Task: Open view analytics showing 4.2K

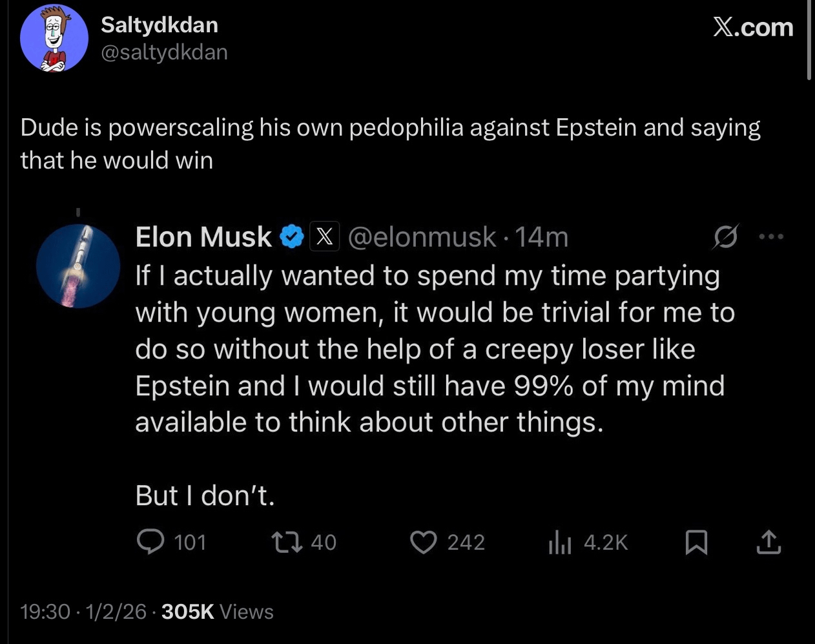Action: tap(560, 542)
